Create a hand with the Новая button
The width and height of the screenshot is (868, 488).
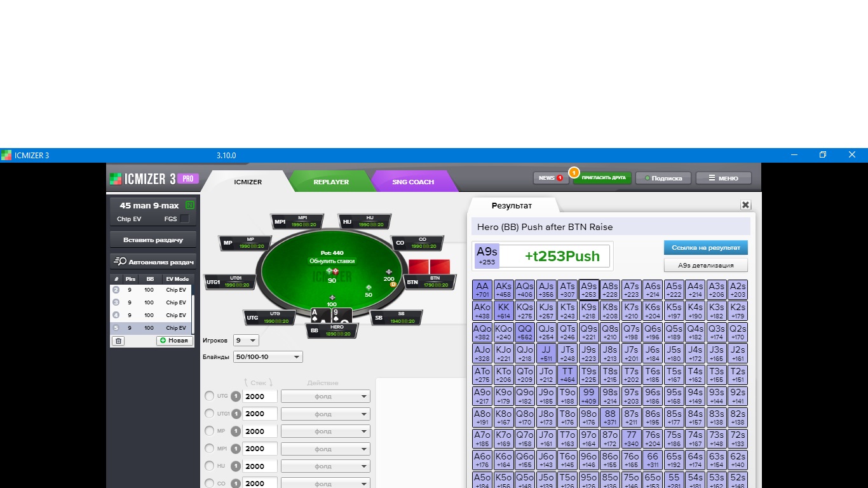[x=175, y=341]
